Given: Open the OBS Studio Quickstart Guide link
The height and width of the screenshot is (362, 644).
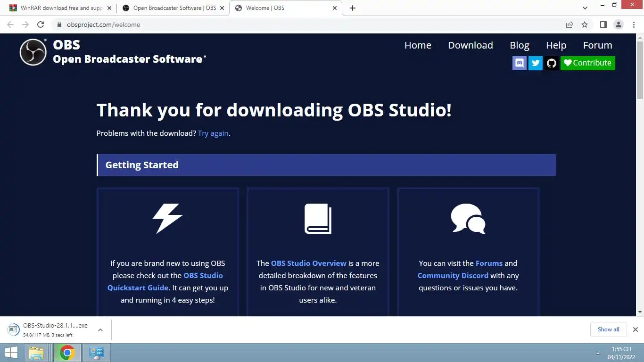Looking at the screenshot, I should [x=165, y=281].
